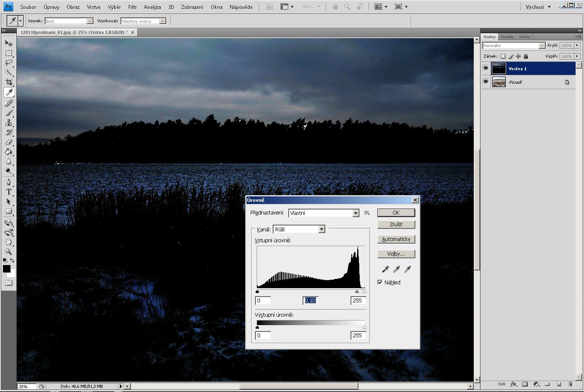584x392 pixels.
Task: Pick the white point eyedropper in Levels
Action: 407,269
